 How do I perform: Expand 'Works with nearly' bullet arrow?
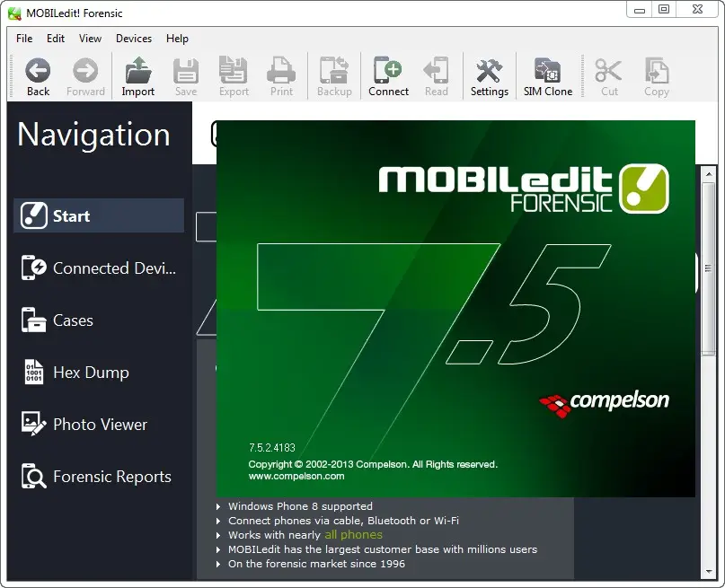(x=218, y=535)
